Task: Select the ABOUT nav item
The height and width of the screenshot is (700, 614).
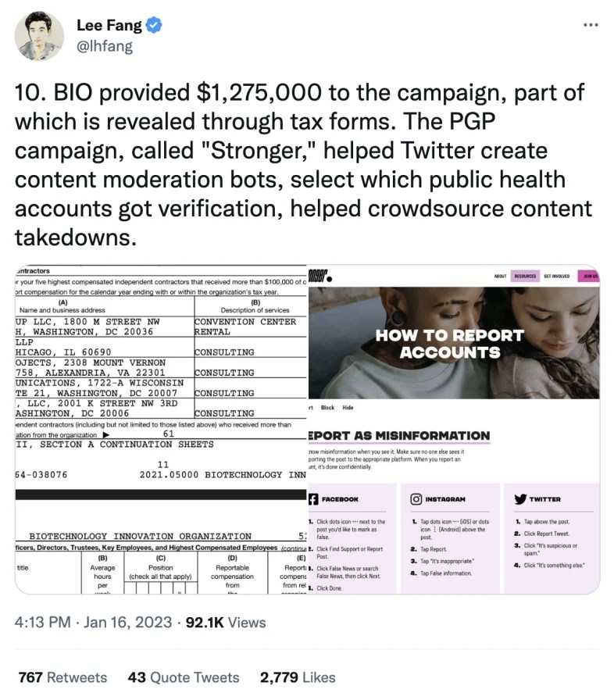Action: (500, 276)
